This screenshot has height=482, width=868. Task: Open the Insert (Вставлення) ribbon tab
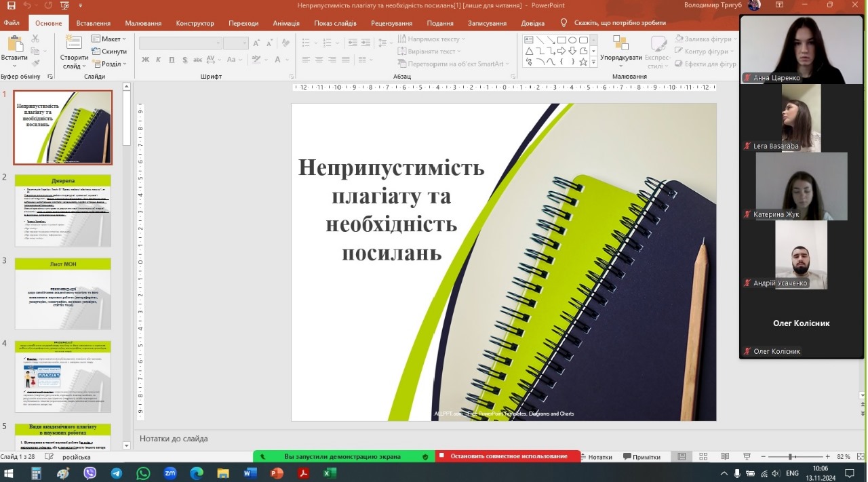click(93, 23)
